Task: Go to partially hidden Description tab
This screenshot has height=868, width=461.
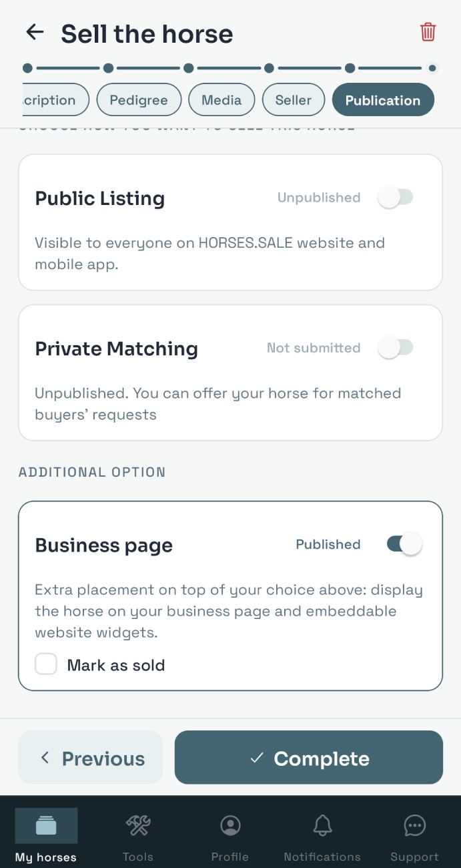Action: (x=55, y=100)
